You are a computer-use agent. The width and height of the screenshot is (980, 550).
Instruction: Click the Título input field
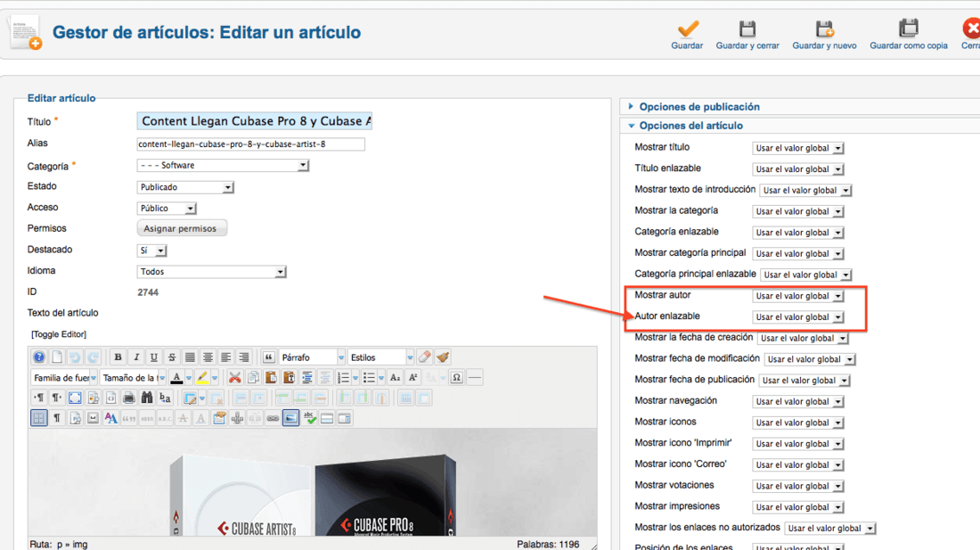(255, 121)
